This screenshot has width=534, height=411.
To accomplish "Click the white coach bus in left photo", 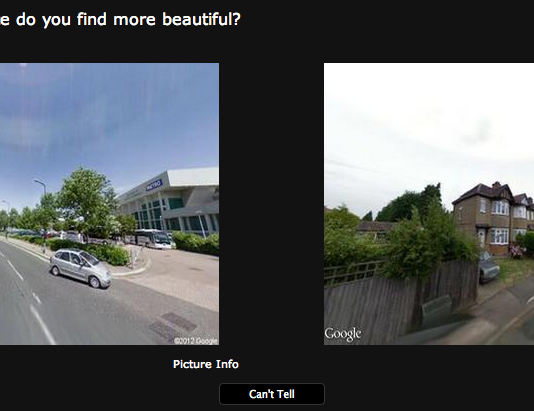I will point(154,238).
